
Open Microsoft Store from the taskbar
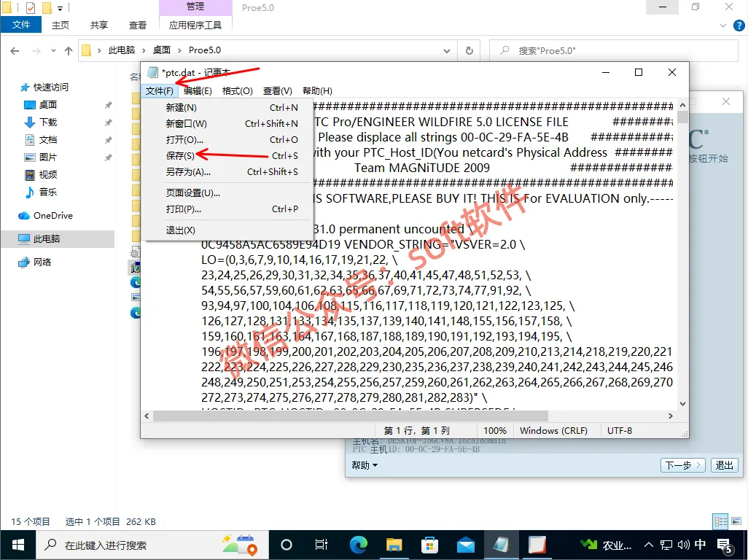[x=429, y=545]
